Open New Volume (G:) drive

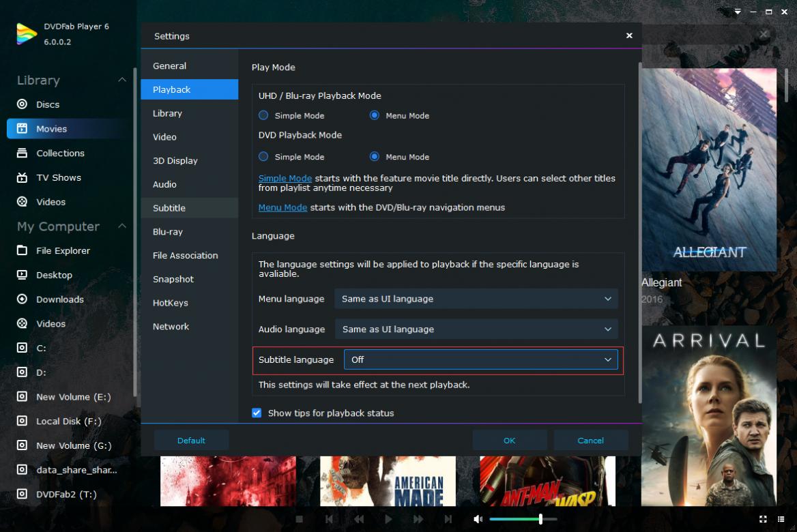pos(64,445)
